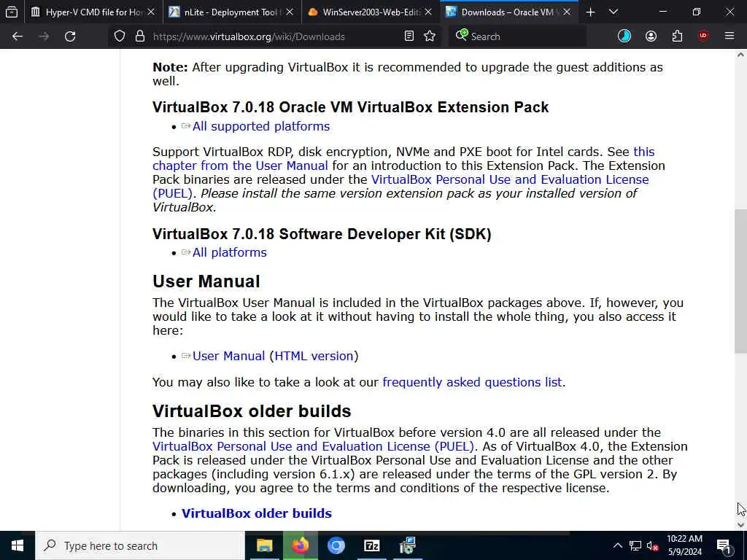Open the notification center icon

pos(724,545)
